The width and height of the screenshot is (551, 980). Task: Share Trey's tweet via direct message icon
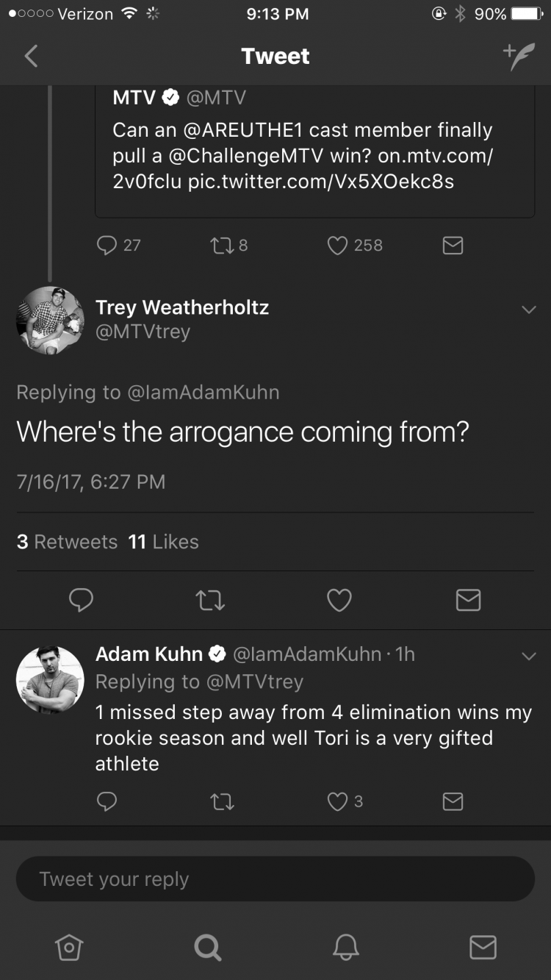pos(468,601)
